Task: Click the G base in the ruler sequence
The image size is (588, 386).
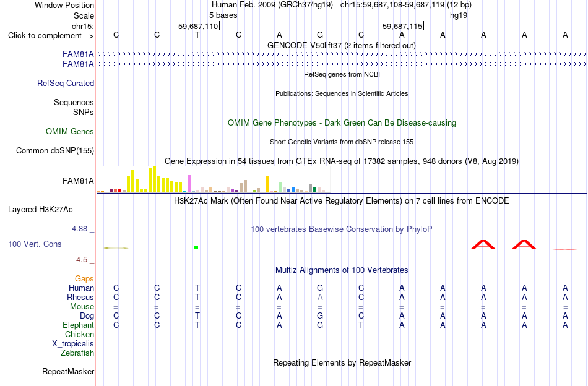Action: point(320,35)
